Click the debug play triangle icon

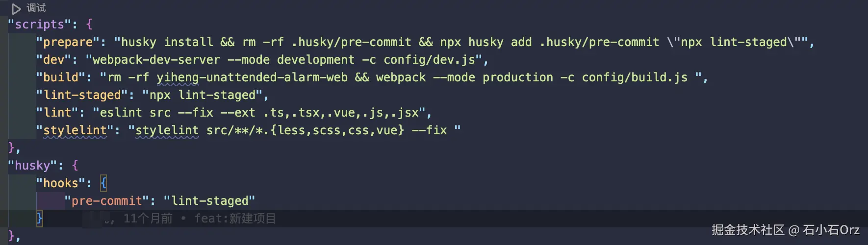16,8
